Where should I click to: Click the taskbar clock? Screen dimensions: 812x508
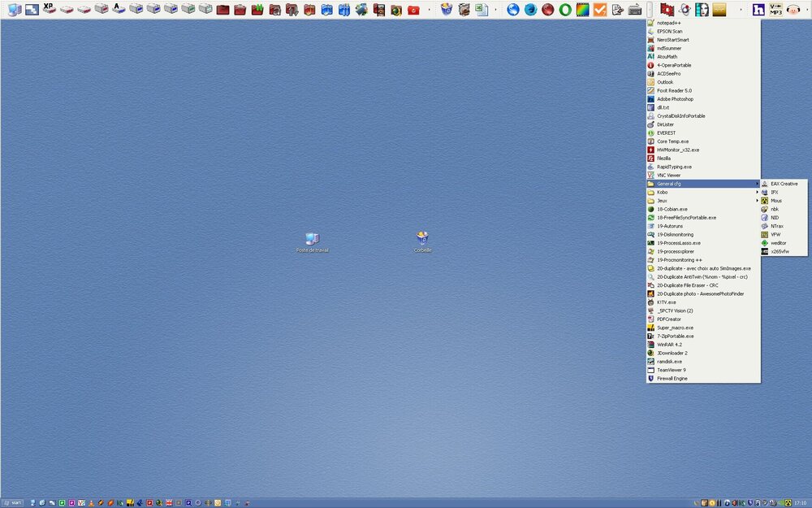pyautogui.click(x=801, y=502)
